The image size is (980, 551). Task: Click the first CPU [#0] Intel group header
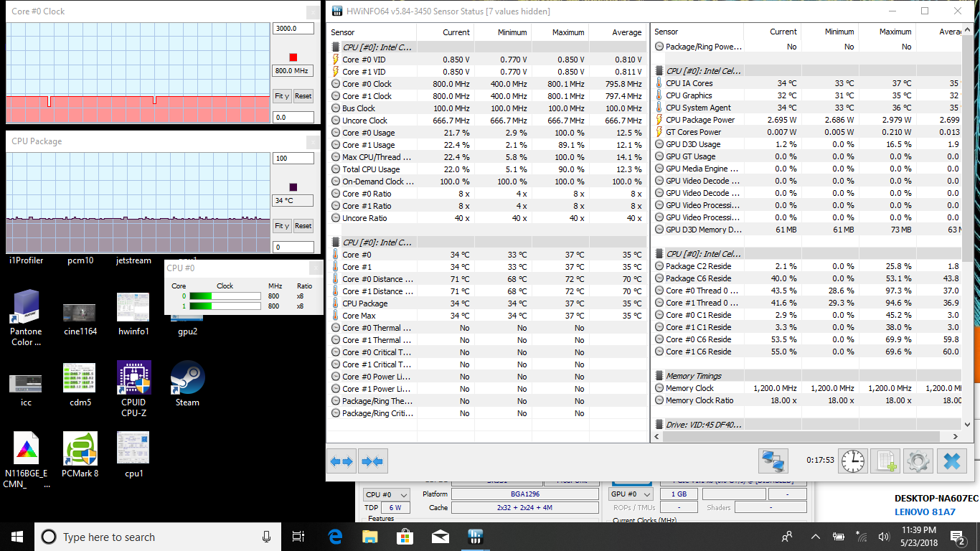(488, 47)
